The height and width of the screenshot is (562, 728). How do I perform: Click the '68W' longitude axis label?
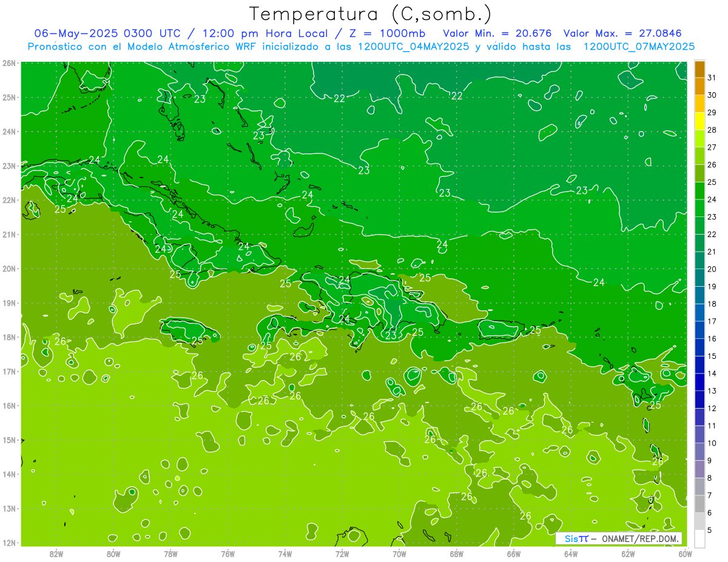coord(457,554)
